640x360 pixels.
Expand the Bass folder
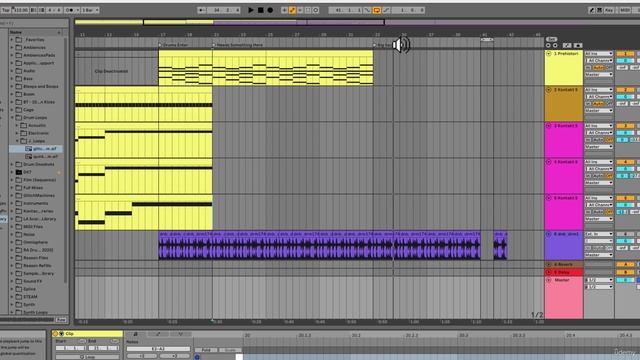coord(12,78)
